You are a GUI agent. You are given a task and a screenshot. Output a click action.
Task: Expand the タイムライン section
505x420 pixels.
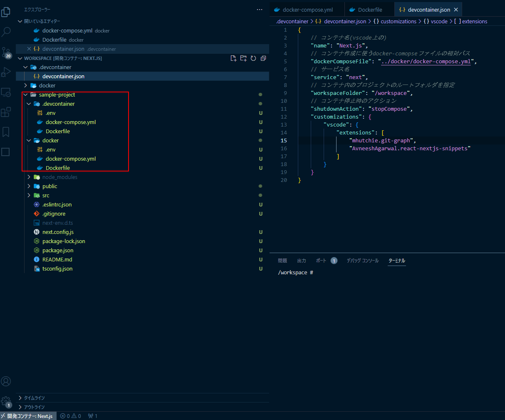pos(143,398)
